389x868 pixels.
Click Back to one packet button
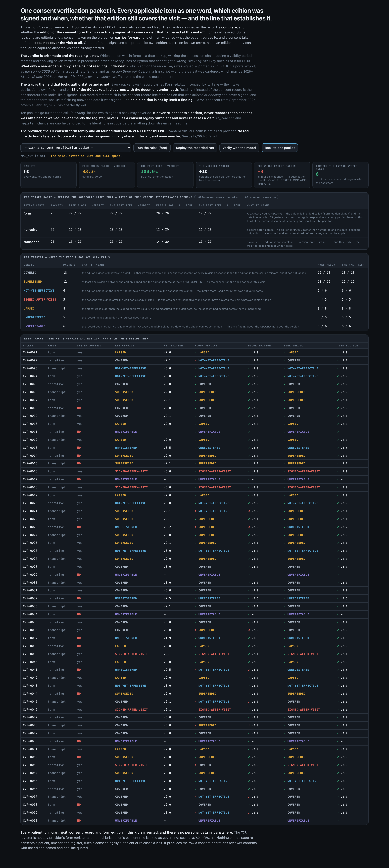(280, 148)
